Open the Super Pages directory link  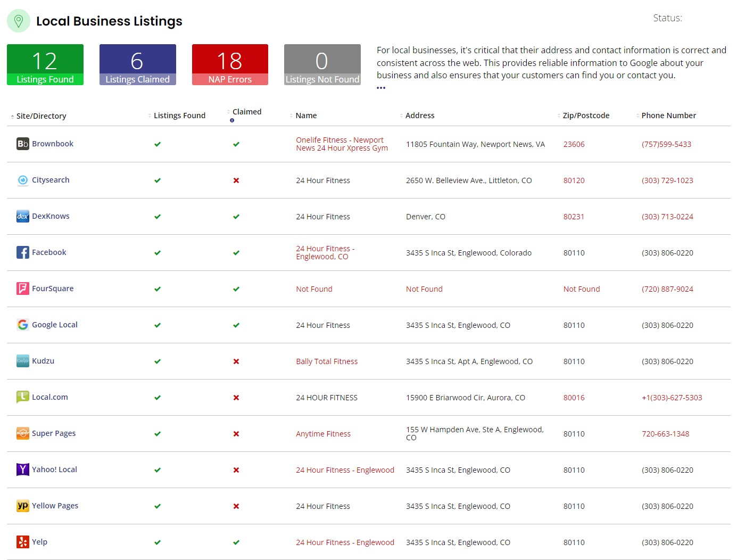tap(54, 433)
